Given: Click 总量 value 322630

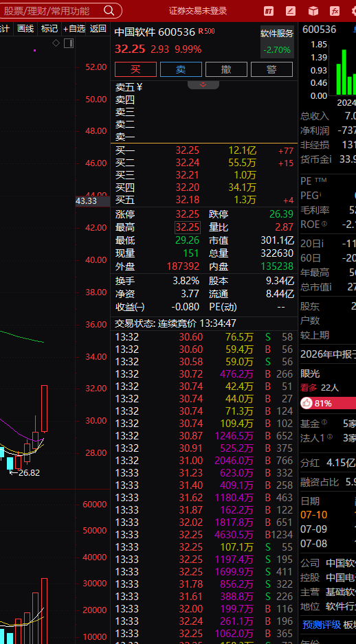Looking at the screenshot, I should tap(277, 253).
